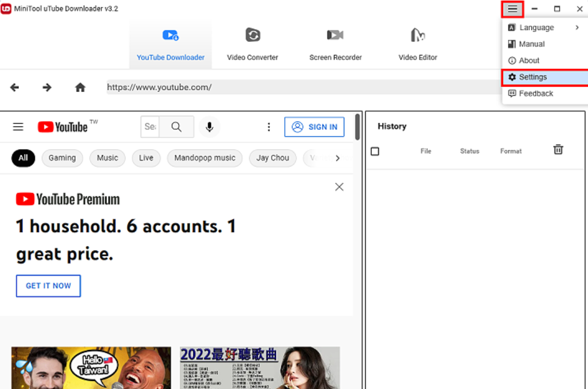Dismiss the YouTube Premium banner

point(339,187)
